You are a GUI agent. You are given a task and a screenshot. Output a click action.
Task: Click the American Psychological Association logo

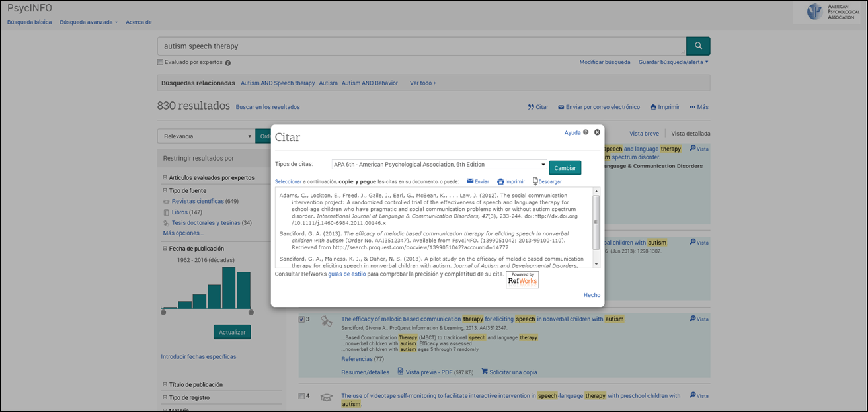(832, 12)
